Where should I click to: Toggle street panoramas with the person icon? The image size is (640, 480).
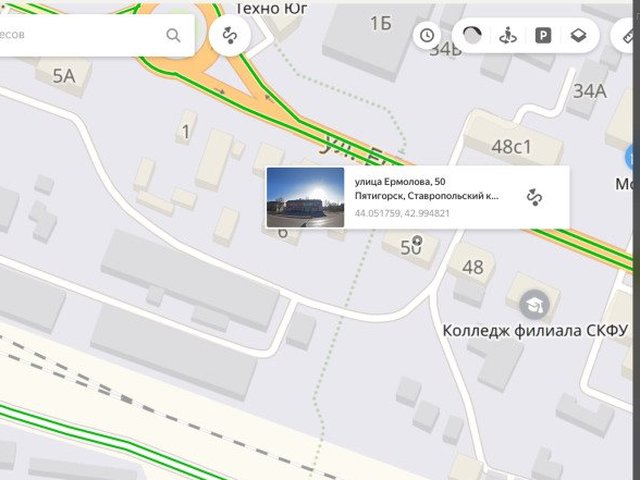[508, 36]
